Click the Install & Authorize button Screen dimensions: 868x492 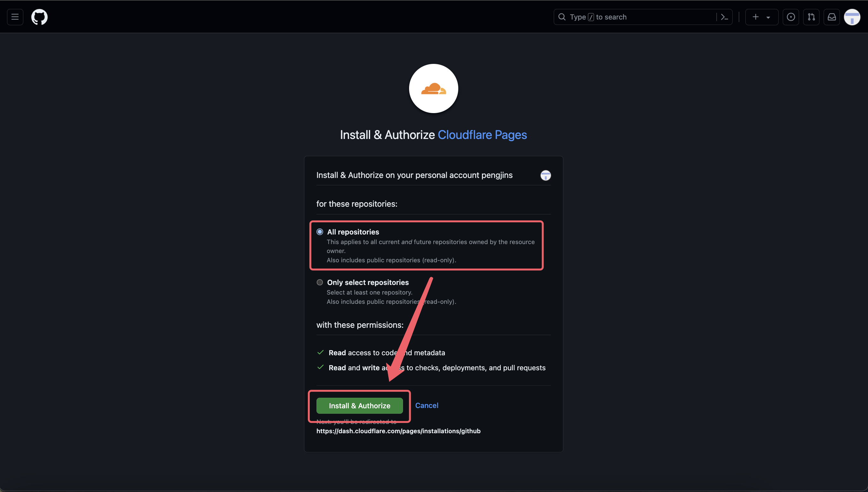(359, 405)
